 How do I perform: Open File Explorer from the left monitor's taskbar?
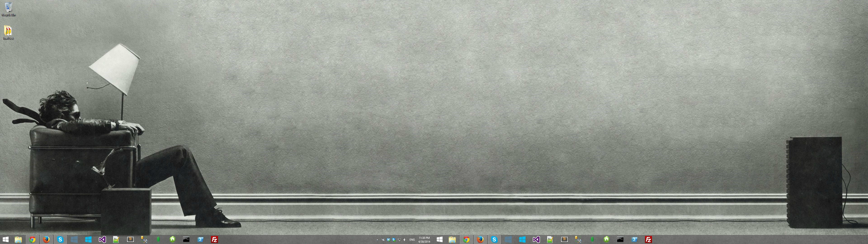pos(18,240)
